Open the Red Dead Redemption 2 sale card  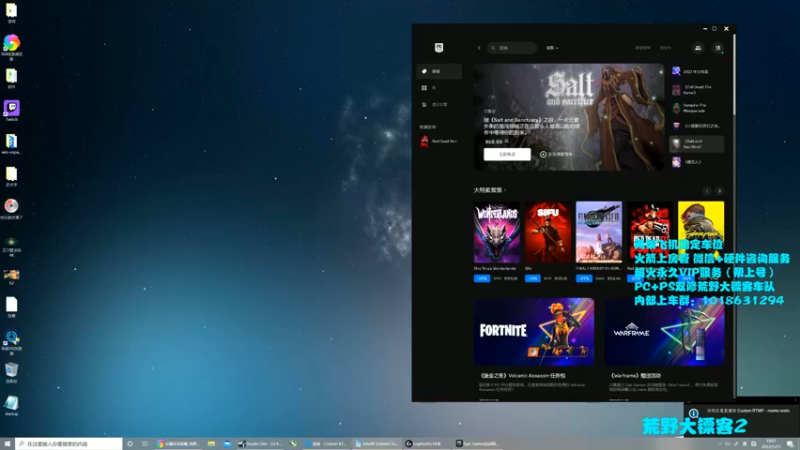(650, 232)
